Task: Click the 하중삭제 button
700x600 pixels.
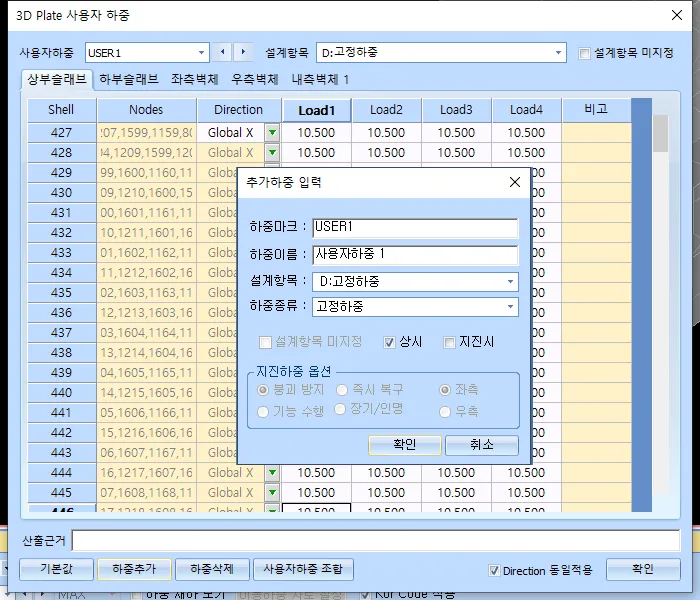Action: 212,569
